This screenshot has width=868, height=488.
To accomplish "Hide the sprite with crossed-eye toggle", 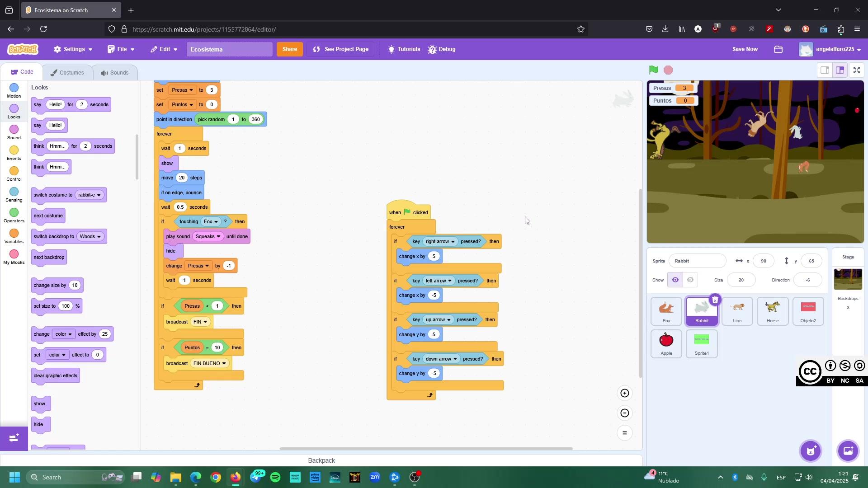I will tap(690, 280).
